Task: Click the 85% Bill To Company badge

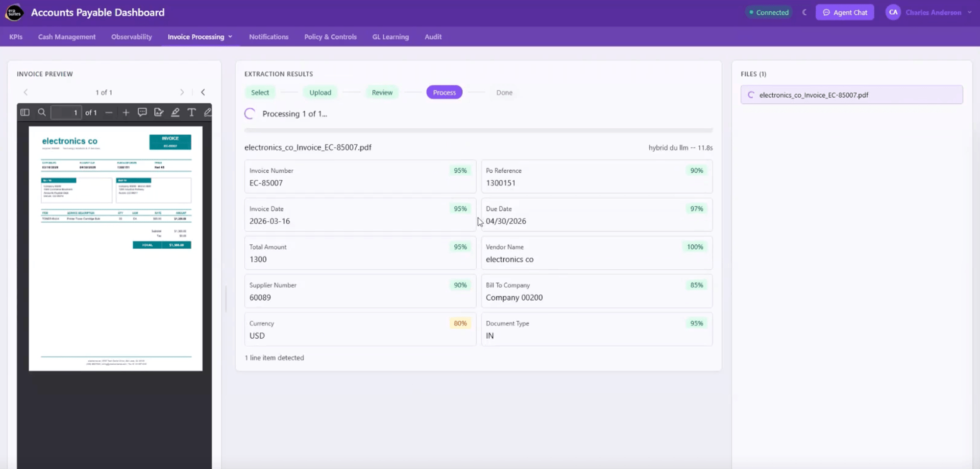Action: (x=697, y=285)
